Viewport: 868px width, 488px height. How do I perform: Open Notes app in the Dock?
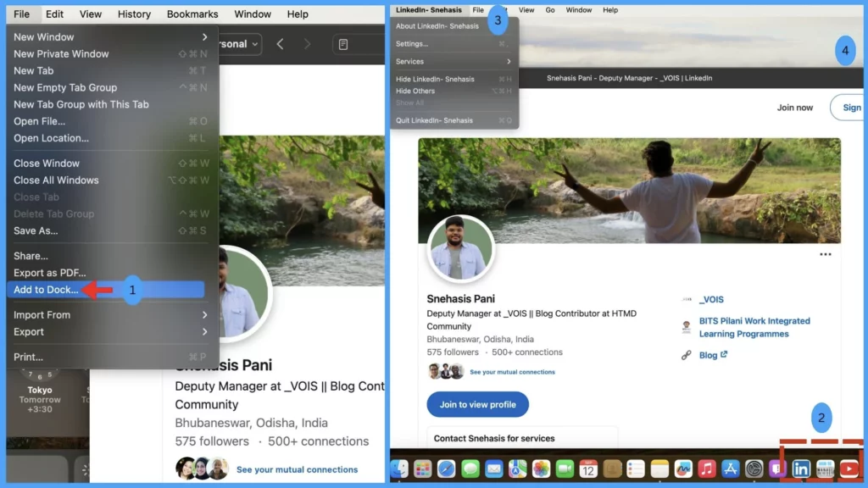pos(659,469)
